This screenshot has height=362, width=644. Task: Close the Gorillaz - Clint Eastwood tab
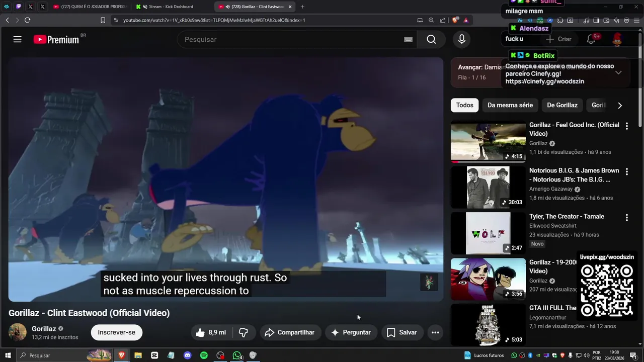click(290, 7)
